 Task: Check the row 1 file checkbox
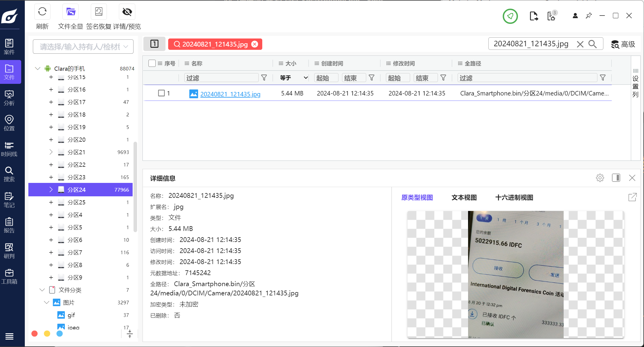point(161,93)
